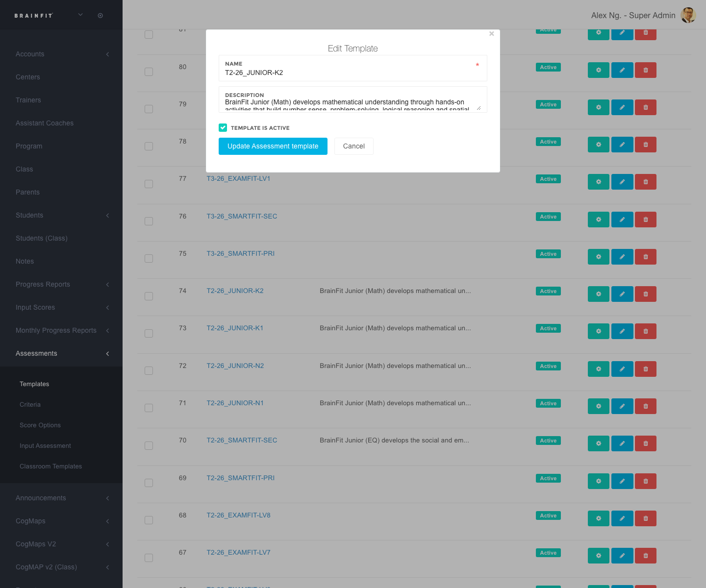Select row checkbox for T3-26_SMARTFIT-PRI
The image size is (706, 588).
(149, 259)
